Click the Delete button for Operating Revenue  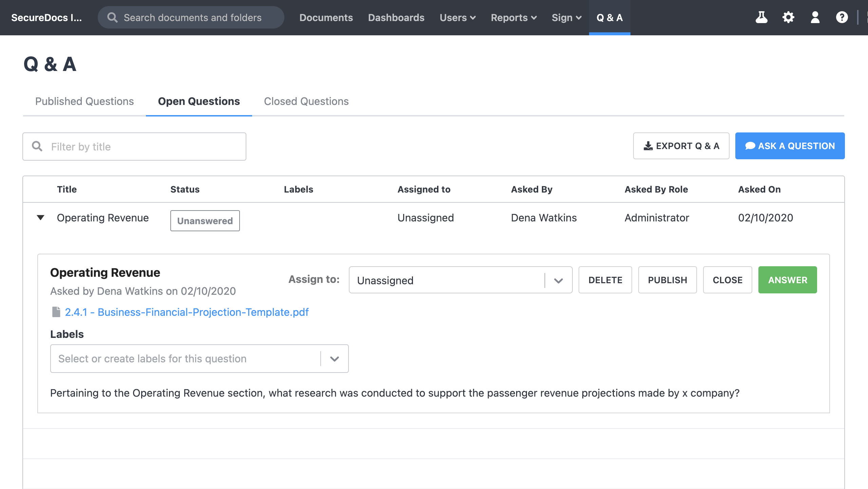(x=605, y=280)
